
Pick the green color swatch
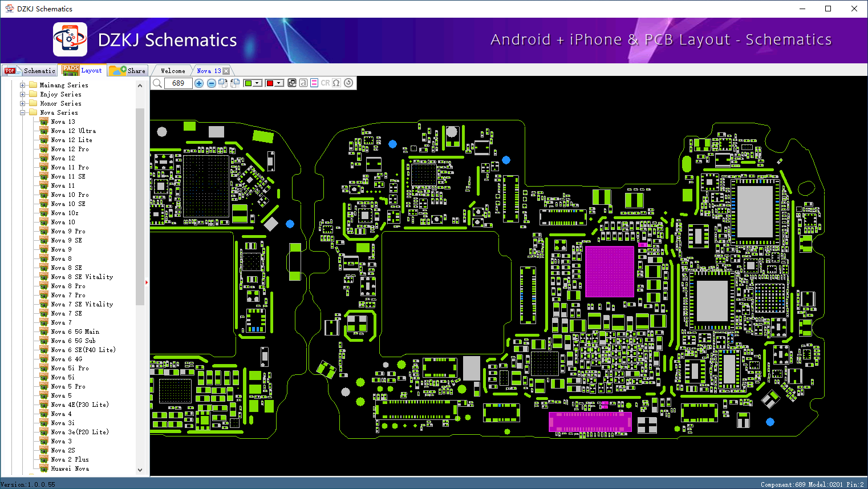[248, 83]
